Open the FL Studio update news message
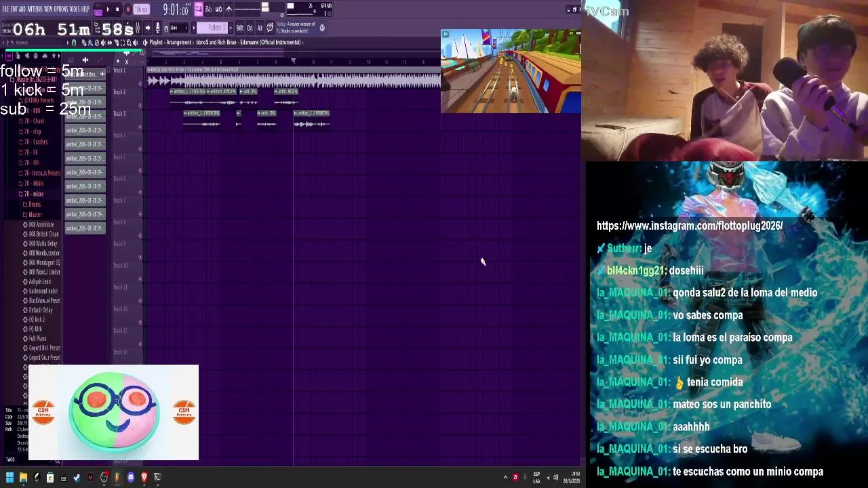 (x=297, y=28)
